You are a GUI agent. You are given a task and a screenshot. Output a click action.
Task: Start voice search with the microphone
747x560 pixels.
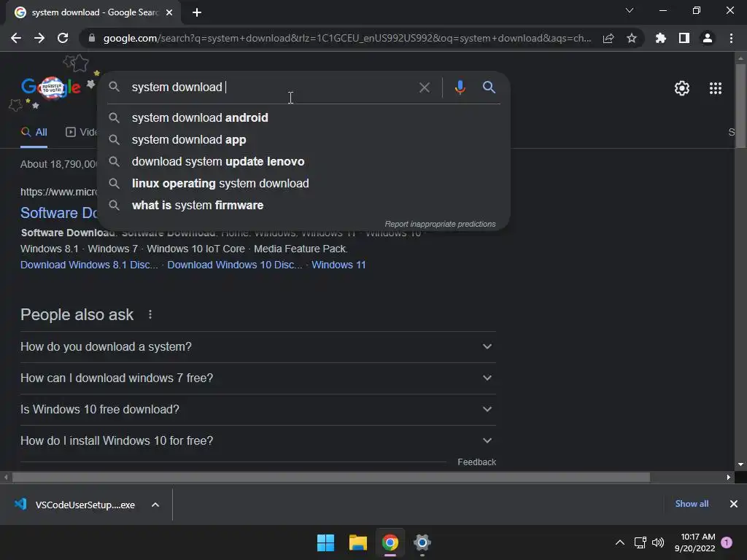pyautogui.click(x=460, y=87)
